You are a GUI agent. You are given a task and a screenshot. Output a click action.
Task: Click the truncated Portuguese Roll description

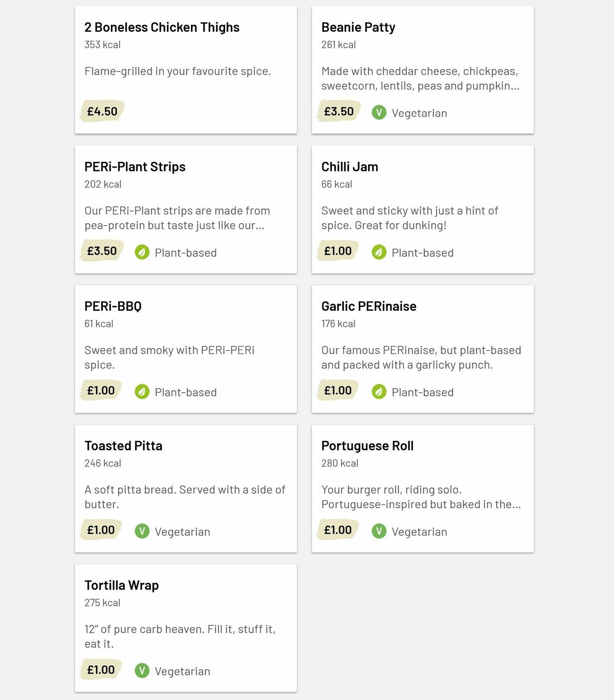[421, 497]
